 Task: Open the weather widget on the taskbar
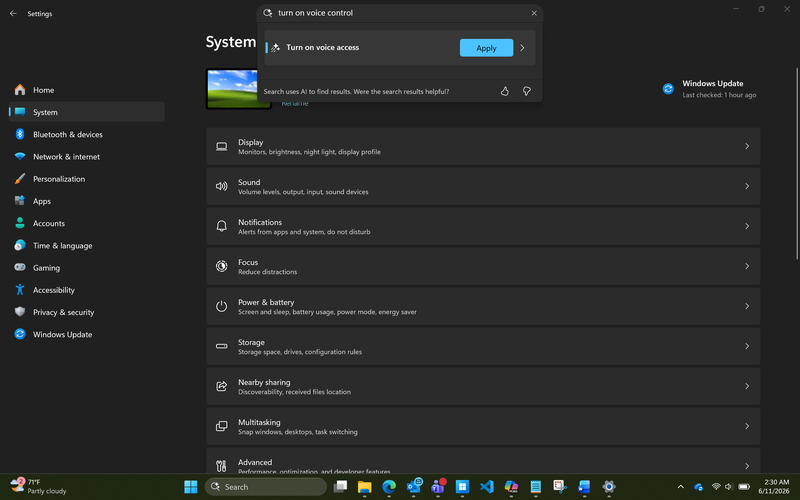point(39,487)
